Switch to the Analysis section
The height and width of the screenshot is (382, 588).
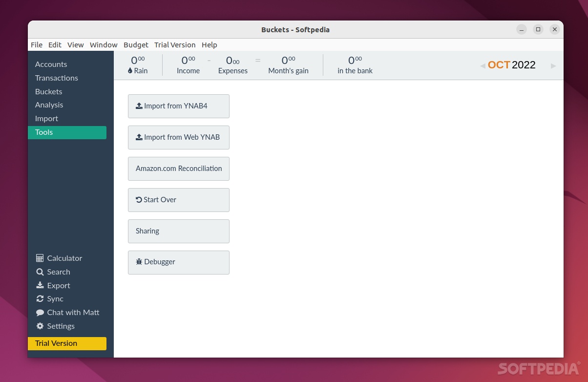(49, 105)
